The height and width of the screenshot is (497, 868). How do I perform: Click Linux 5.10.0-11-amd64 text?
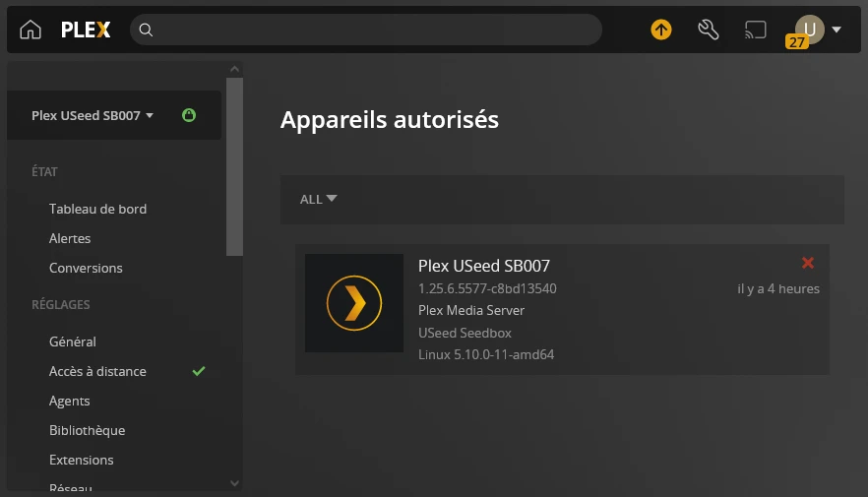[486, 354]
